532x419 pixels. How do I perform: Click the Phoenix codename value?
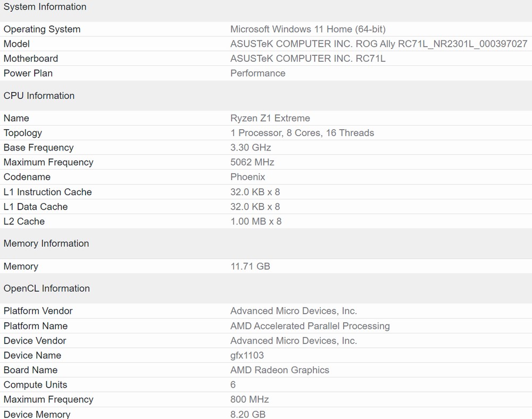point(247,177)
